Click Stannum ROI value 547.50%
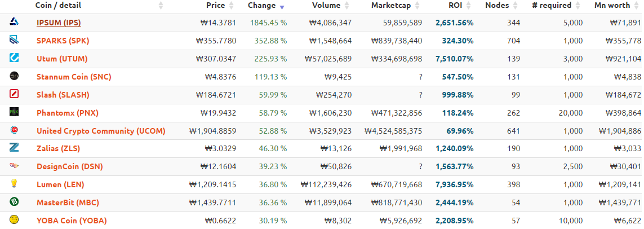The width and height of the screenshot is (644, 229). click(x=458, y=77)
